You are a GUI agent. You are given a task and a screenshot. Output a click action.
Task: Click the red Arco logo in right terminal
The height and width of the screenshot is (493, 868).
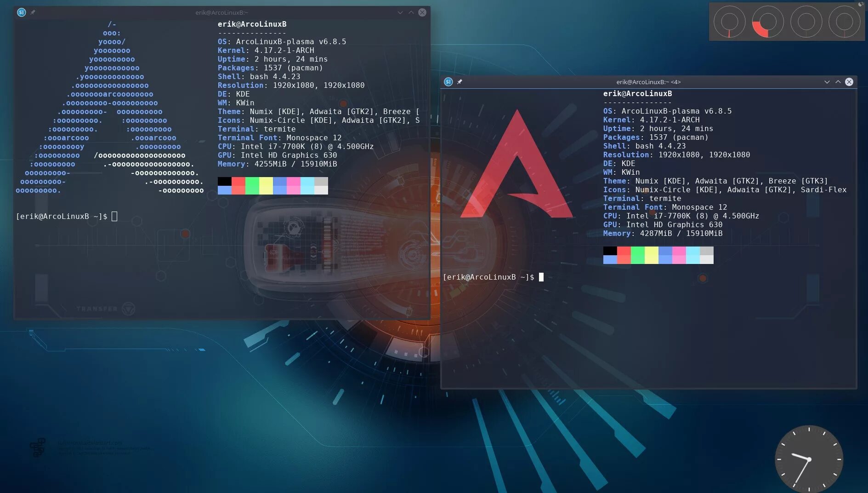pyautogui.click(x=517, y=164)
